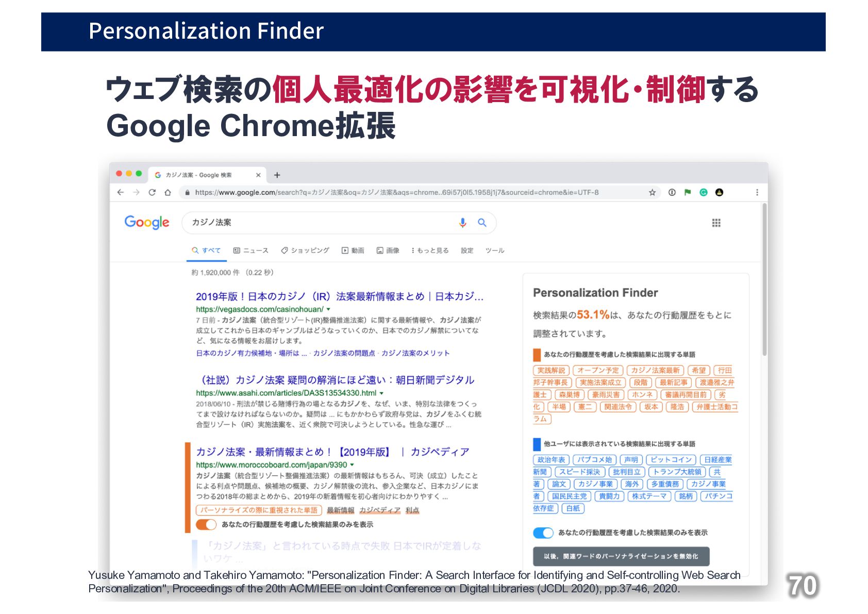Open the green flag extension icon
868x614 pixels.
coord(688,192)
